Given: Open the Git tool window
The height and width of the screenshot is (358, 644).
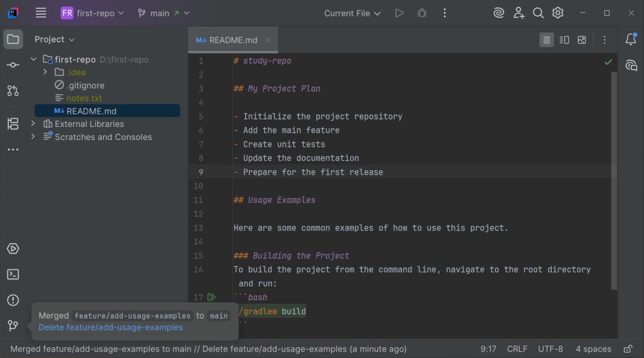Looking at the screenshot, I should 13,326.
